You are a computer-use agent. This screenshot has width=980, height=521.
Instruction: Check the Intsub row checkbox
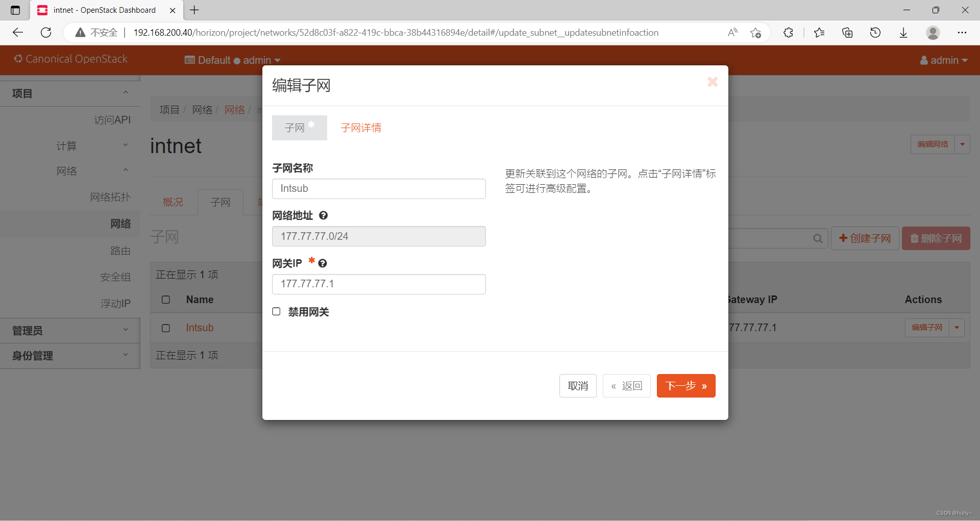[x=166, y=328]
